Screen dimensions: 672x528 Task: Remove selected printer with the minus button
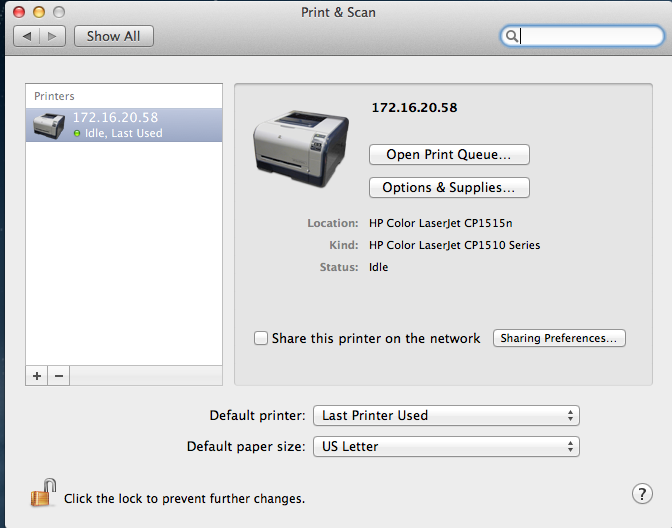[58, 376]
